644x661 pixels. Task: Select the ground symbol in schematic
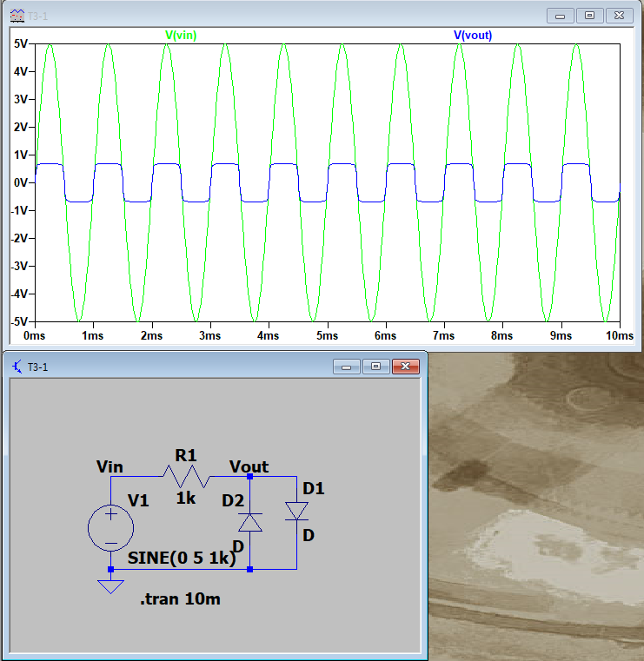click(x=111, y=586)
